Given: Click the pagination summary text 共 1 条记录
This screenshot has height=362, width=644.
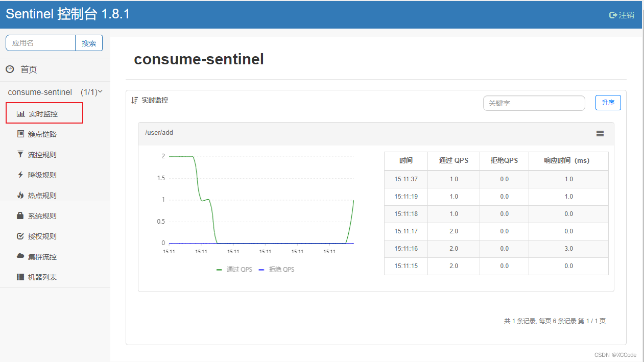Looking at the screenshot, I should tap(520, 321).
